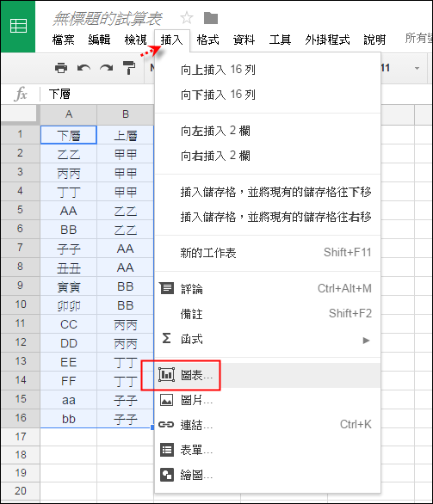The width and height of the screenshot is (433, 504).
Task: Click cell A6 containing BB
Action: (x=69, y=230)
